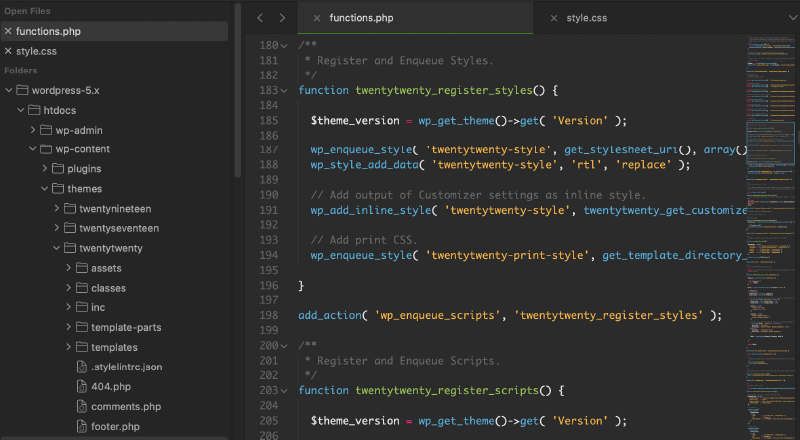Collapse the wordpress-5.x folder
The width and height of the screenshot is (800, 440).
tap(9, 90)
